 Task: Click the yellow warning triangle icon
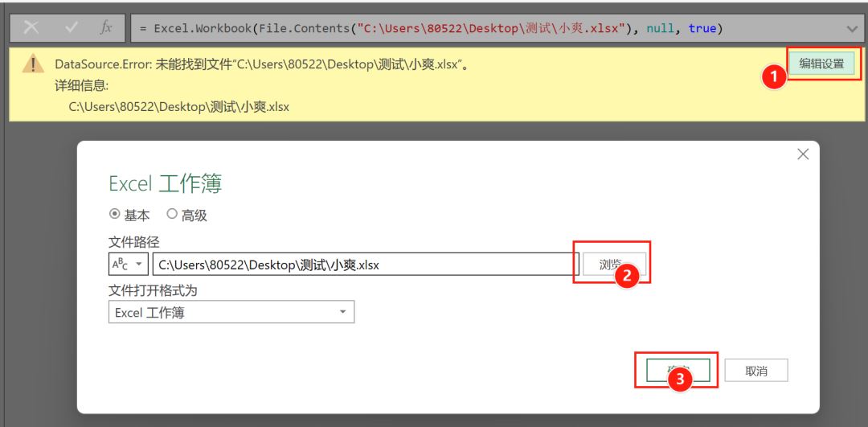[x=33, y=64]
